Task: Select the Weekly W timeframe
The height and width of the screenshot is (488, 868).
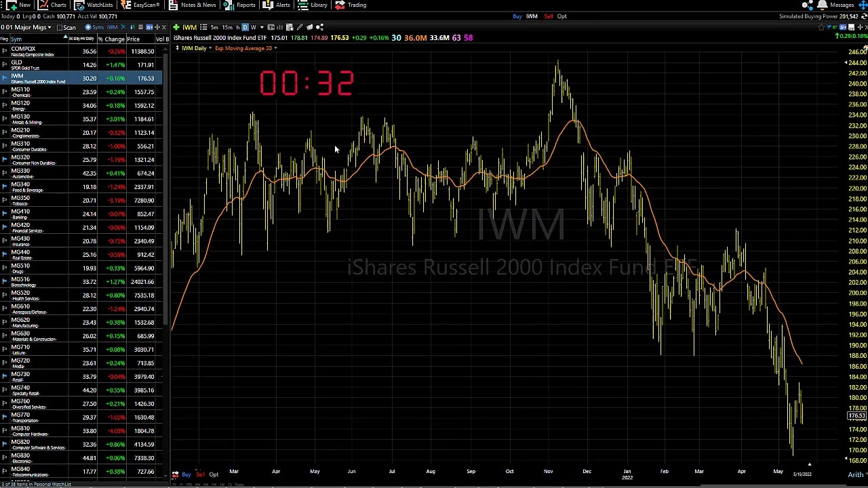Action: pos(253,27)
